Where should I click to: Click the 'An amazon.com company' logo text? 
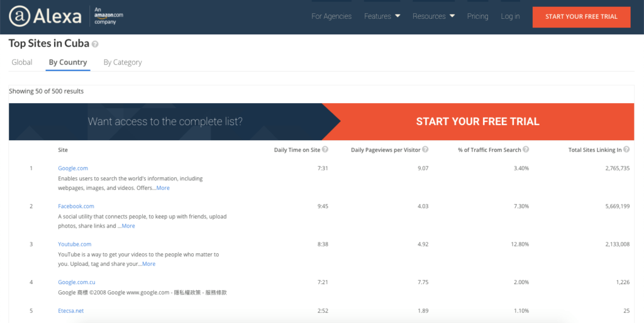108,16
